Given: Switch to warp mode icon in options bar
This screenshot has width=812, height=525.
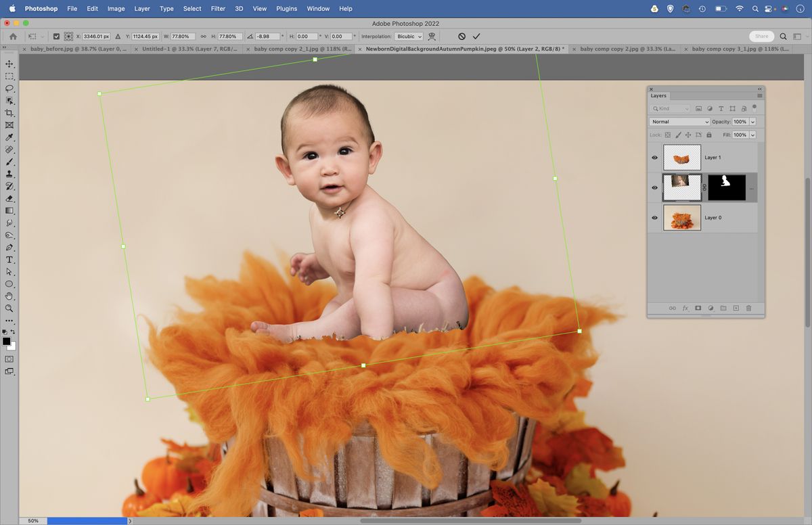Looking at the screenshot, I should (x=432, y=37).
